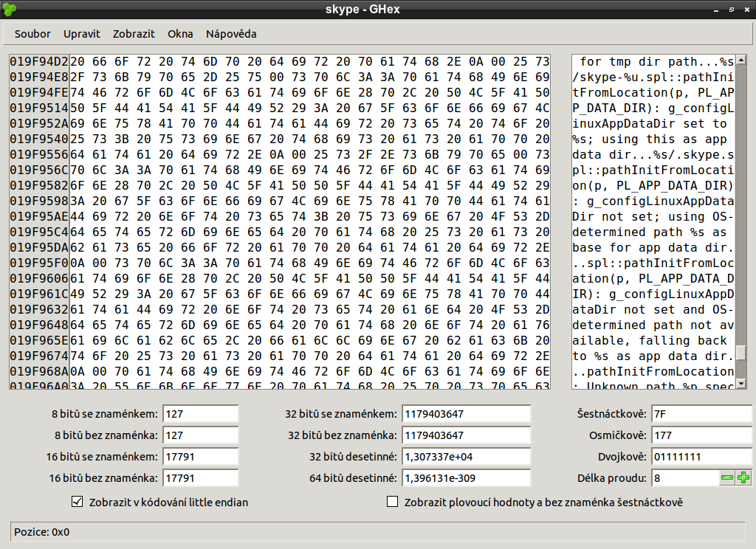Select offset 019F94D2 in offset column
This screenshot has height=549, width=756.
tap(39, 62)
